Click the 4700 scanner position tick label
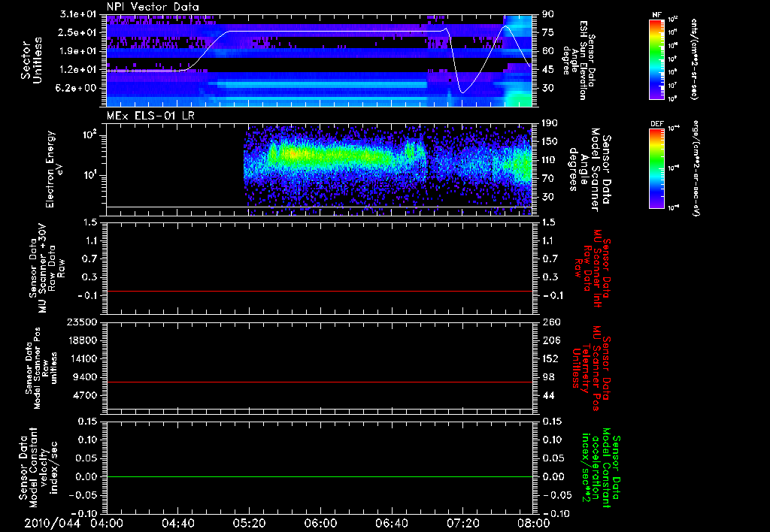 [86, 395]
